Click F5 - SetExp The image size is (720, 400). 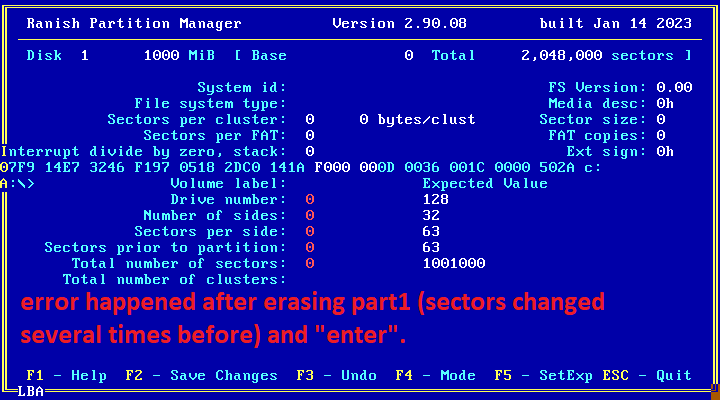click(544, 376)
